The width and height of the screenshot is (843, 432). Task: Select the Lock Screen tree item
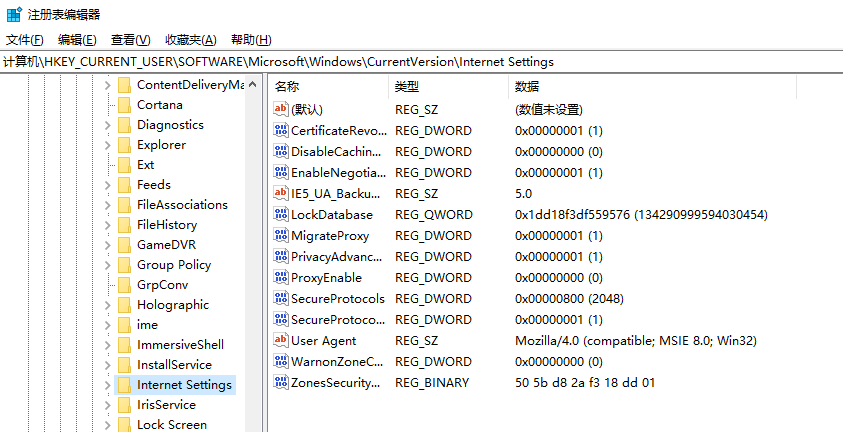pos(172,424)
